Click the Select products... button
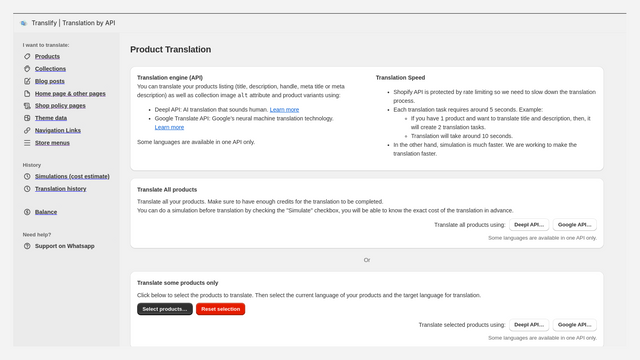 (x=164, y=309)
